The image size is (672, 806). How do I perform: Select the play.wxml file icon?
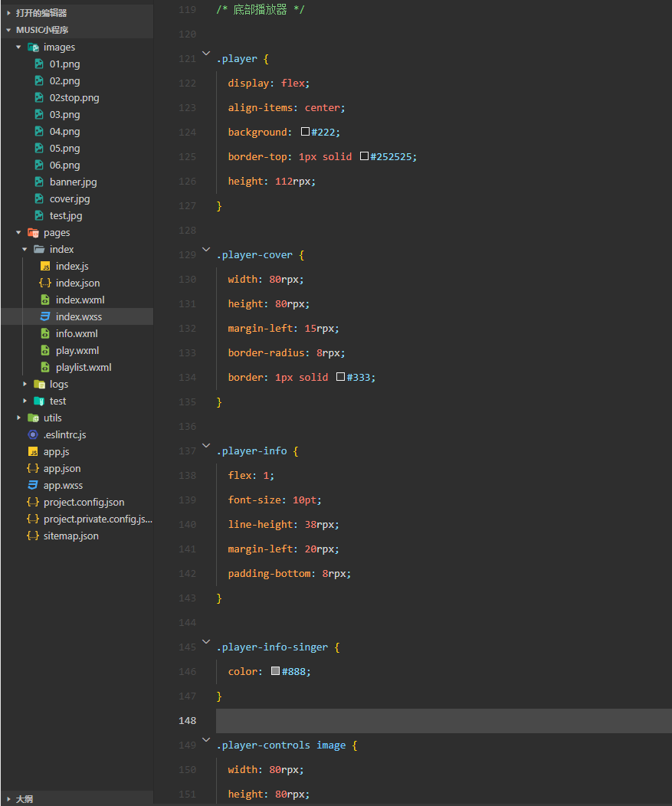coord(45,351)
